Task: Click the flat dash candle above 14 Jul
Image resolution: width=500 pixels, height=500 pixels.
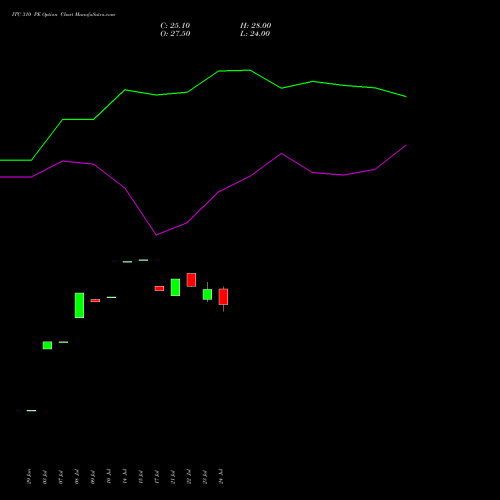Action: [x=127, y=262]
